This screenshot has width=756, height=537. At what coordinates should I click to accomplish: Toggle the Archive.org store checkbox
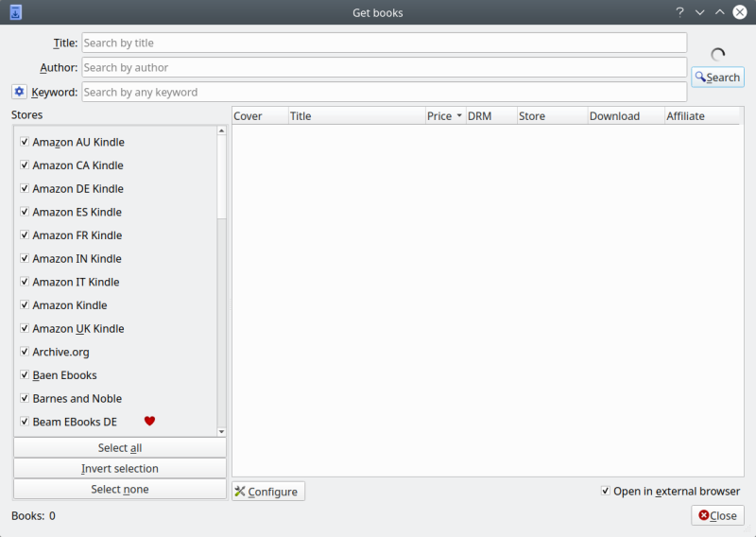click(25, 352)
